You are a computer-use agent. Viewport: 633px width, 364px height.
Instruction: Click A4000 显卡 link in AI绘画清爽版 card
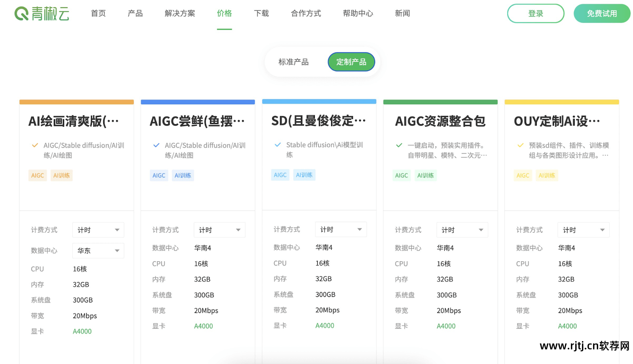(x=82, y=332)
